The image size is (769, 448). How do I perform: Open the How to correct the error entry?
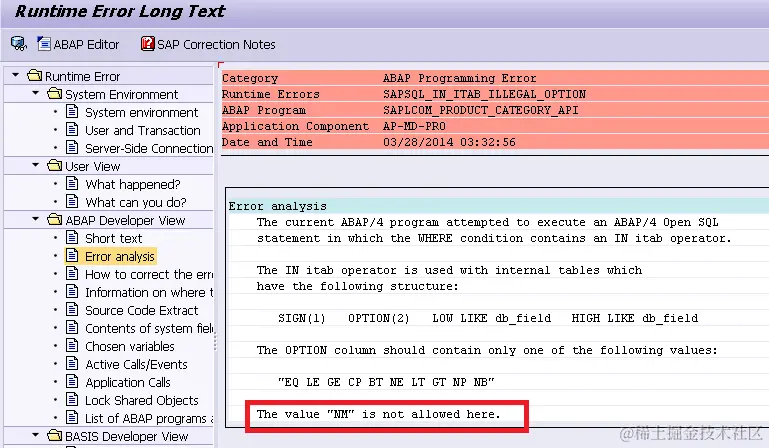point(149,274)
